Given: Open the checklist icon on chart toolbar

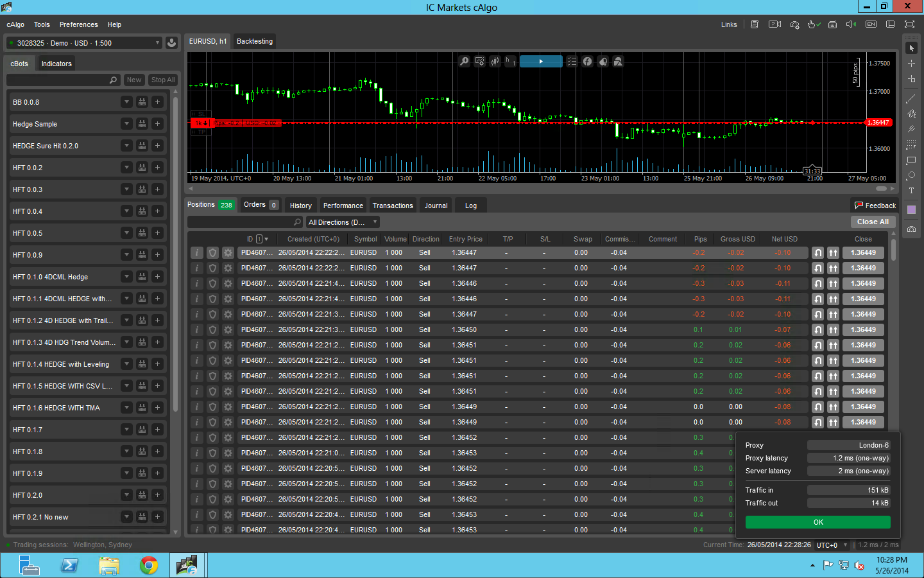Looking at the screenshot, I should click(572, 62).
